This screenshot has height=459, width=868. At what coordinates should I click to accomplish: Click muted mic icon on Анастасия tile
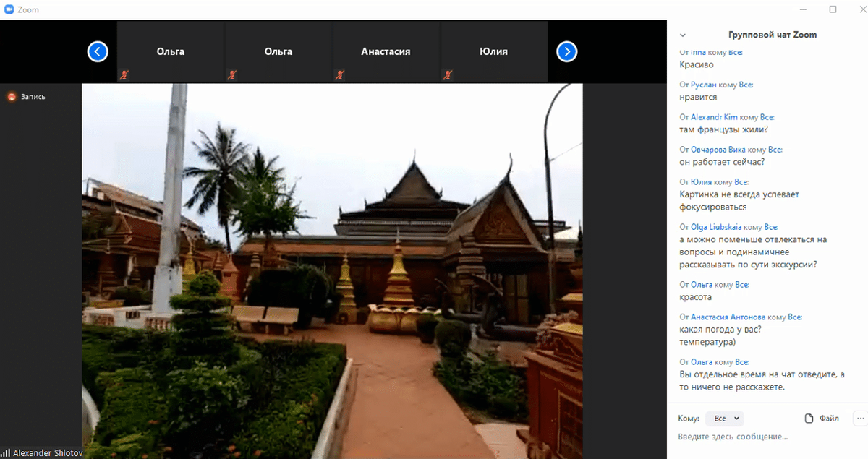point(339,74)
